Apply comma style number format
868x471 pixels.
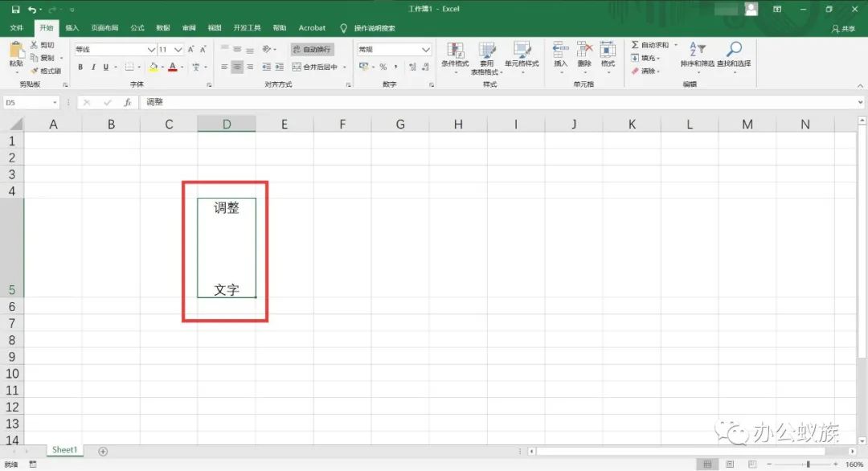[395, 67]
